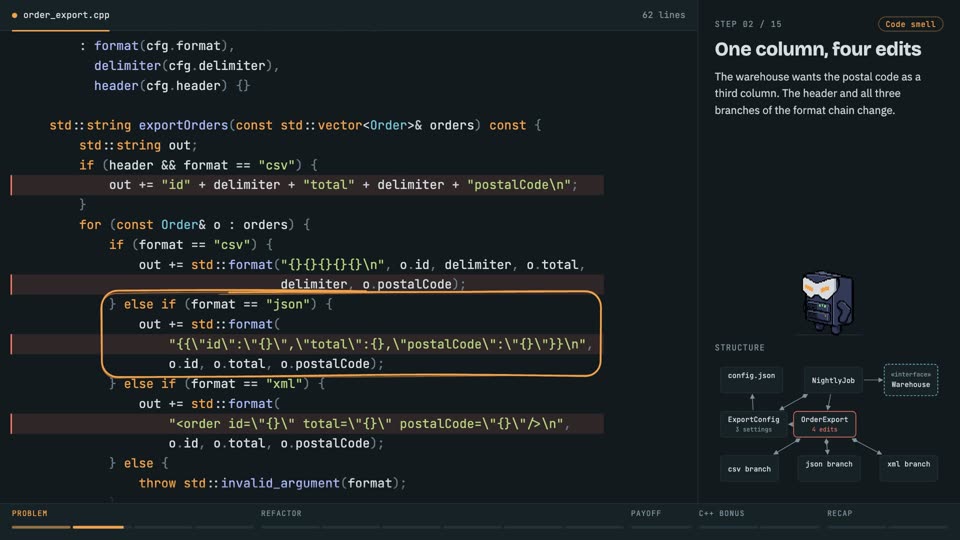The height and width of the screenshot is (540, 960).
Task: Click the double arrow between OrderExport and json branch
Action: coord(827,446)
